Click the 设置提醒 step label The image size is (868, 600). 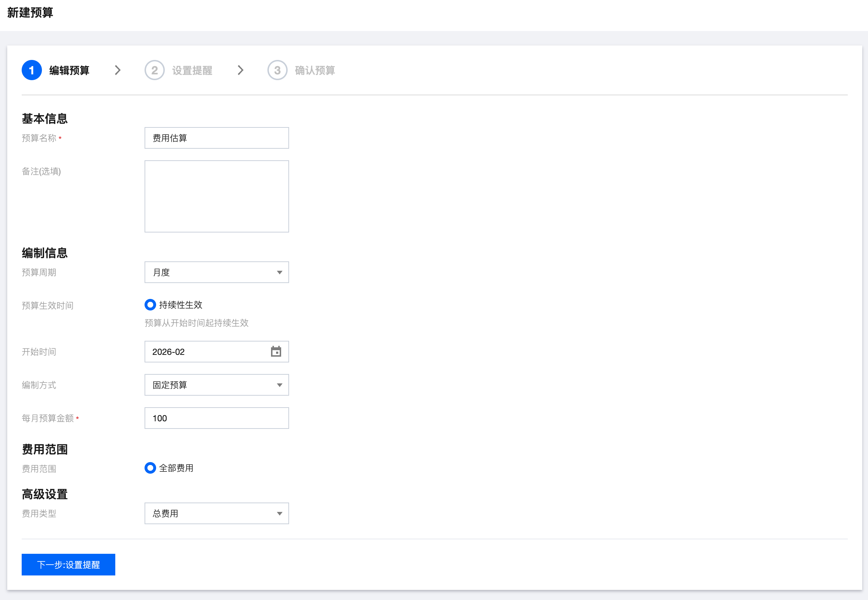(192, 70)
